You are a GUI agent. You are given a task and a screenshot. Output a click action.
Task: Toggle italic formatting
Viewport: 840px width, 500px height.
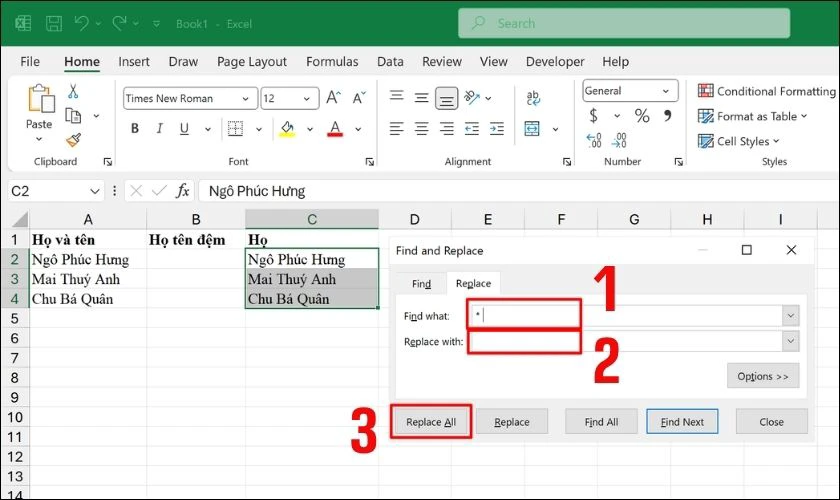(x=159, y=129)
